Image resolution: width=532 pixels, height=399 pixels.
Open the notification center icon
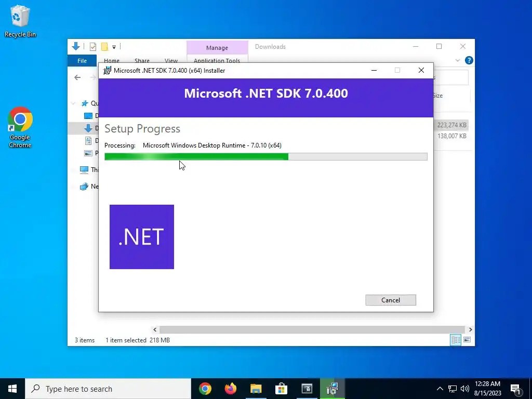516,389
